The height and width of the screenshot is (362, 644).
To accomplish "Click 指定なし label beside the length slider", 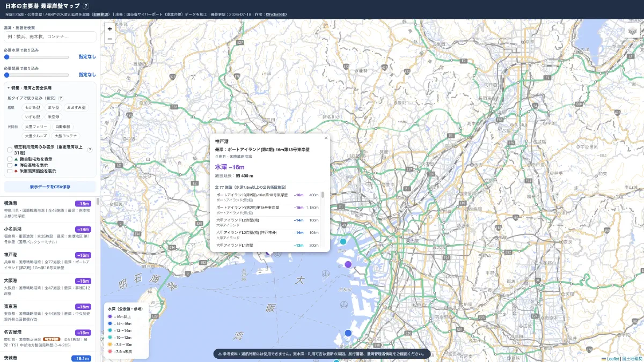I will coord(87,75).
